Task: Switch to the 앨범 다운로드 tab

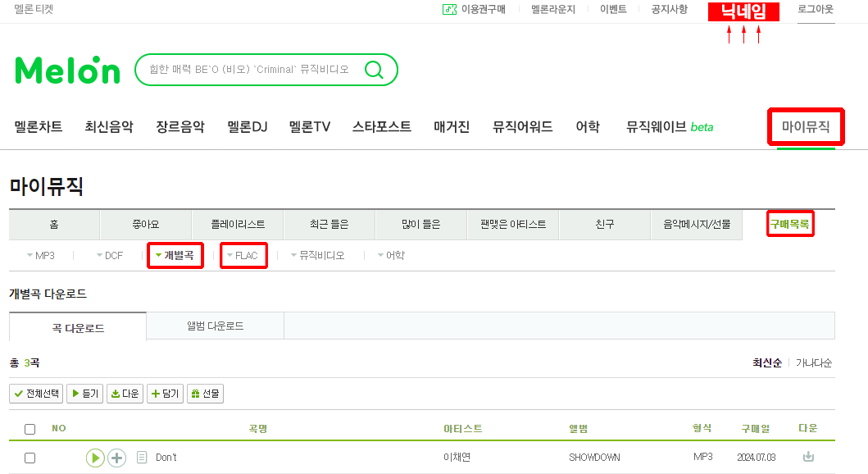Action: [216, 326]
